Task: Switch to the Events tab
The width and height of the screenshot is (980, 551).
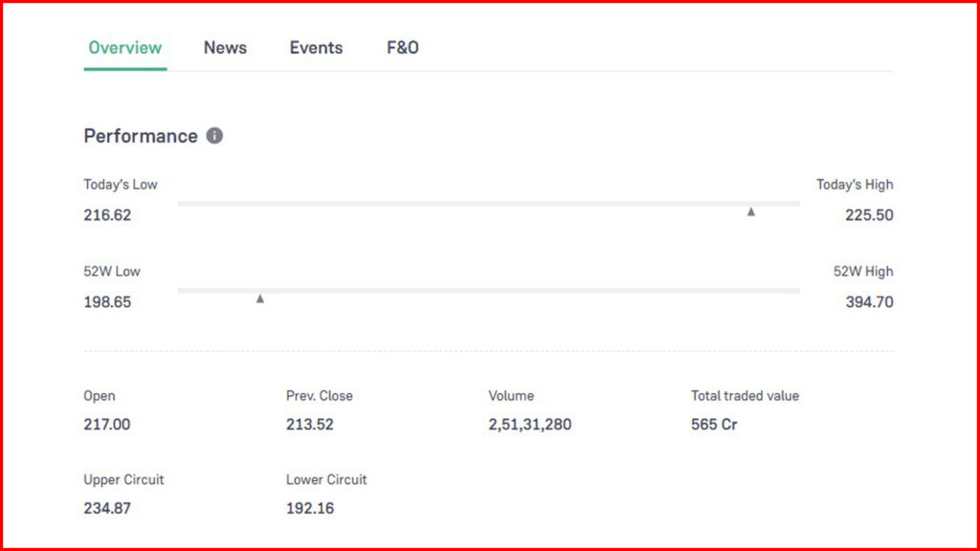Action: coord(316,48)
